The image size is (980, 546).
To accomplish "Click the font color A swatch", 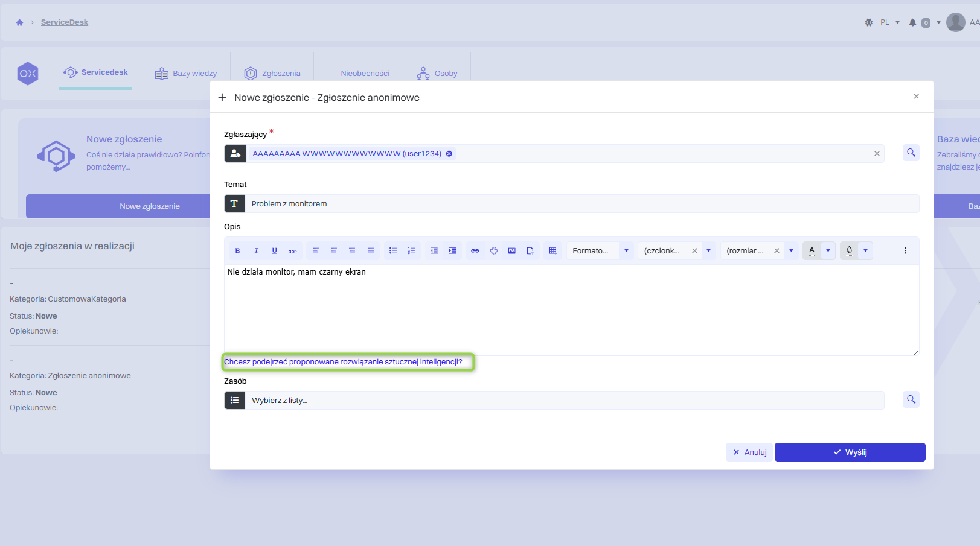I will coord(812,250).
